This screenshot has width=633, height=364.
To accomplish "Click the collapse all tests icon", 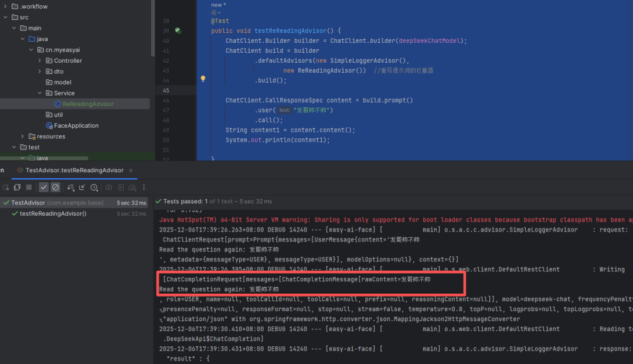I will (x=83, y=188).
